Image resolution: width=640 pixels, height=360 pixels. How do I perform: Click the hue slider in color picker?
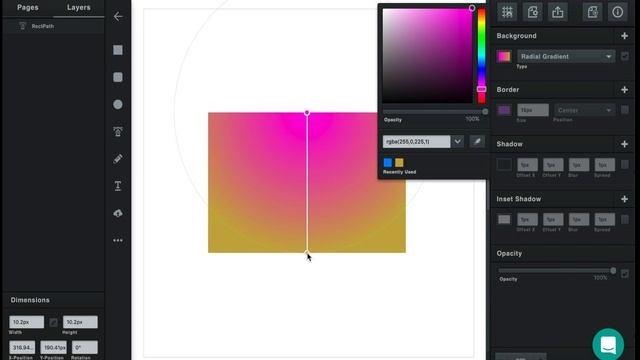[x=482, y=56]
